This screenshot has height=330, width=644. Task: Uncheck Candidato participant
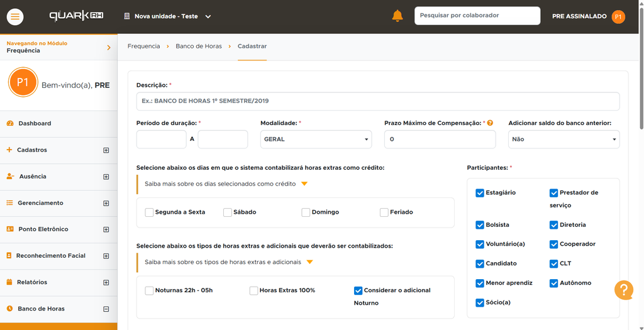(480, 263)
